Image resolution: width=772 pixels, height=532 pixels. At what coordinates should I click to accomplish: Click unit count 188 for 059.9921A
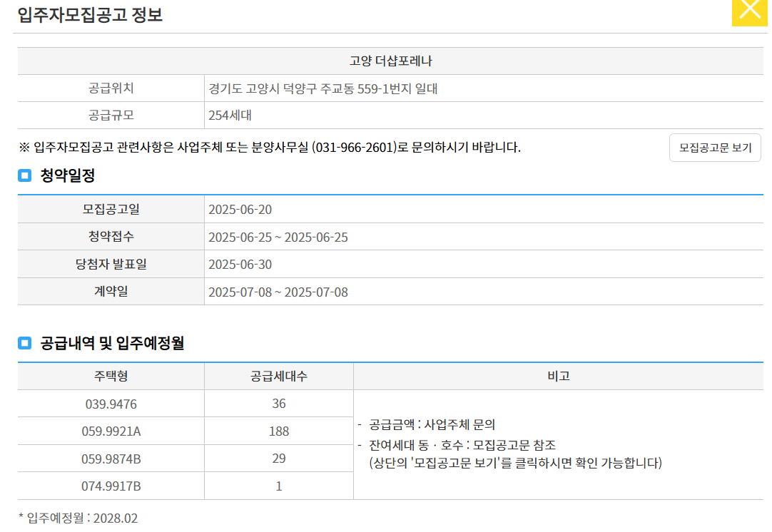coord(278,431)
